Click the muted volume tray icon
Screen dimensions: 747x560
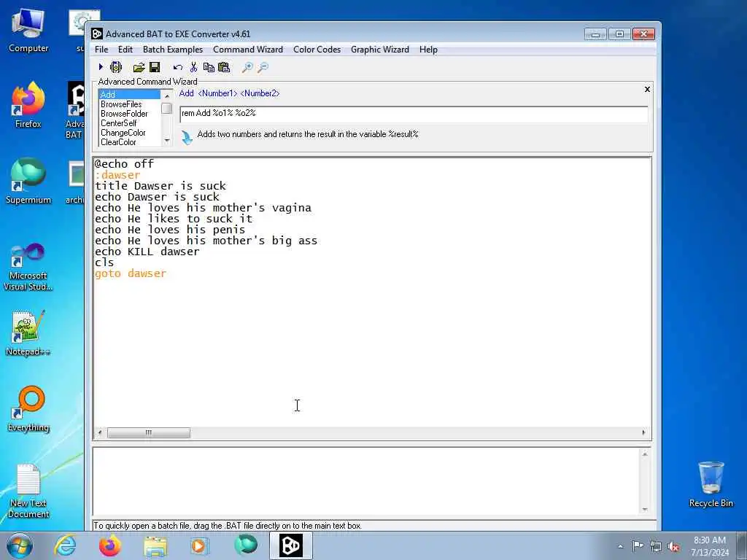(x=673, y=547)
